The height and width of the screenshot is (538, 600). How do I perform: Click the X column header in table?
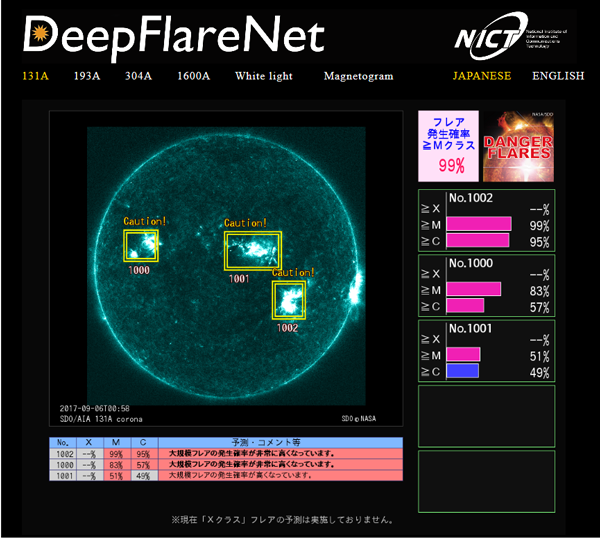pos(90,443)
